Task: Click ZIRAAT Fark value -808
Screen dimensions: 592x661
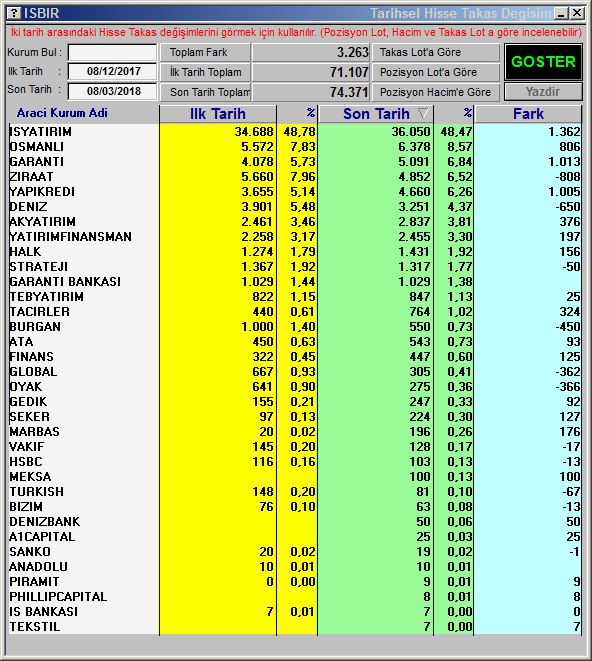Action: [566, 177]
